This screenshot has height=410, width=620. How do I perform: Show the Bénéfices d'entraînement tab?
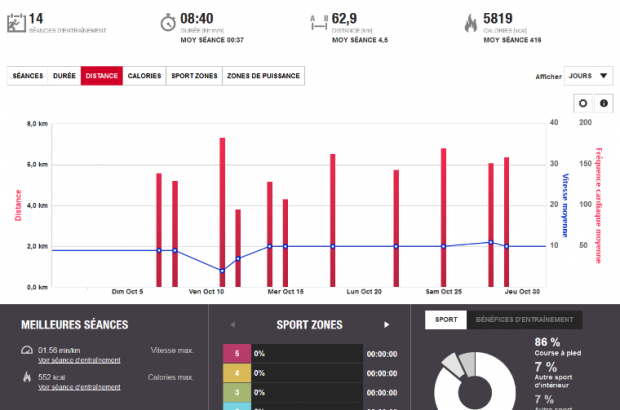(x=523, y=320)
